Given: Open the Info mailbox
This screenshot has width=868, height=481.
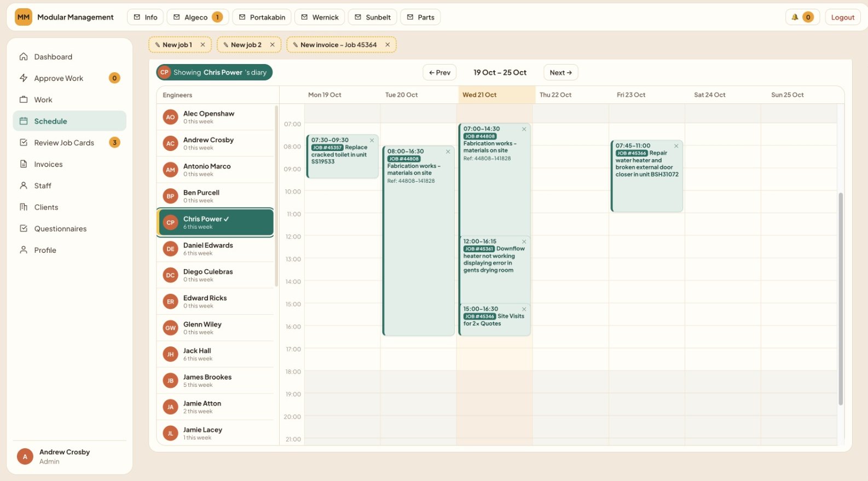Looking at the screenshot, I should pos(146,17).
